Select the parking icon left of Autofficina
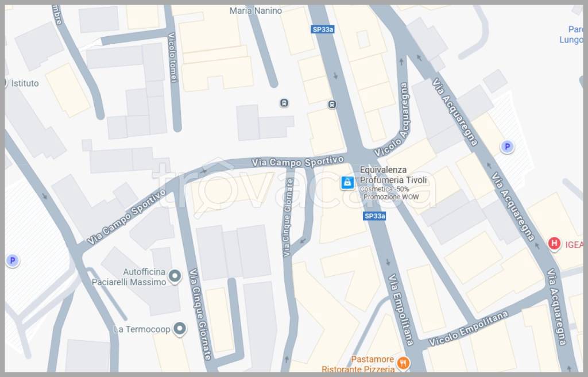 click(12, 261)
